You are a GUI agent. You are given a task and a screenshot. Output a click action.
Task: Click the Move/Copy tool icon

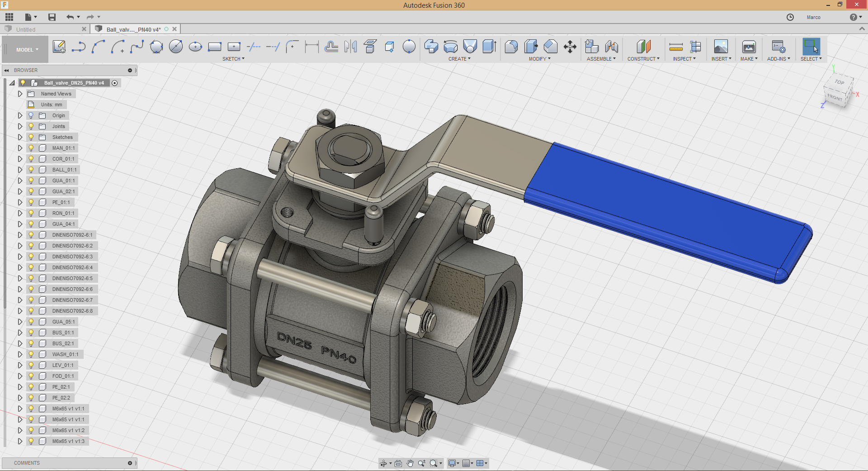pyautogui.click(x=570, y=47)
